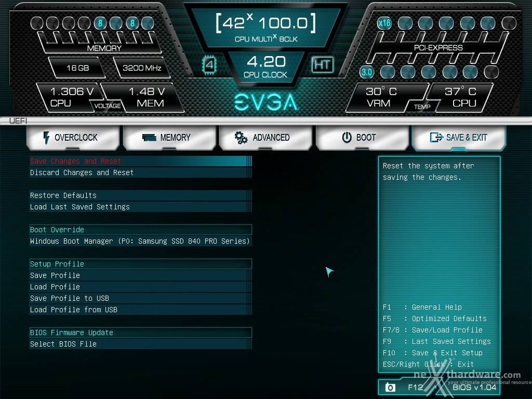Click the power icon on Boot tab

pyautogui.click(x=347, y=137)
